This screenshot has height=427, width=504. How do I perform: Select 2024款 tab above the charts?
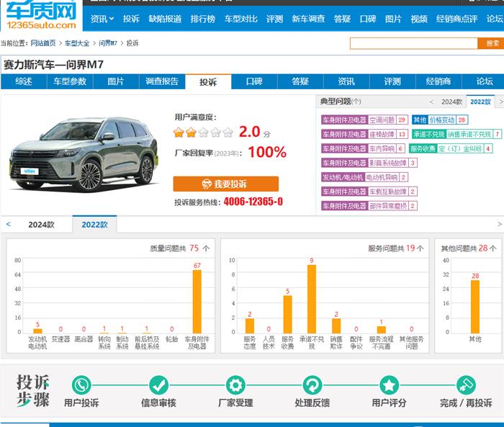[x=41, y=225]
